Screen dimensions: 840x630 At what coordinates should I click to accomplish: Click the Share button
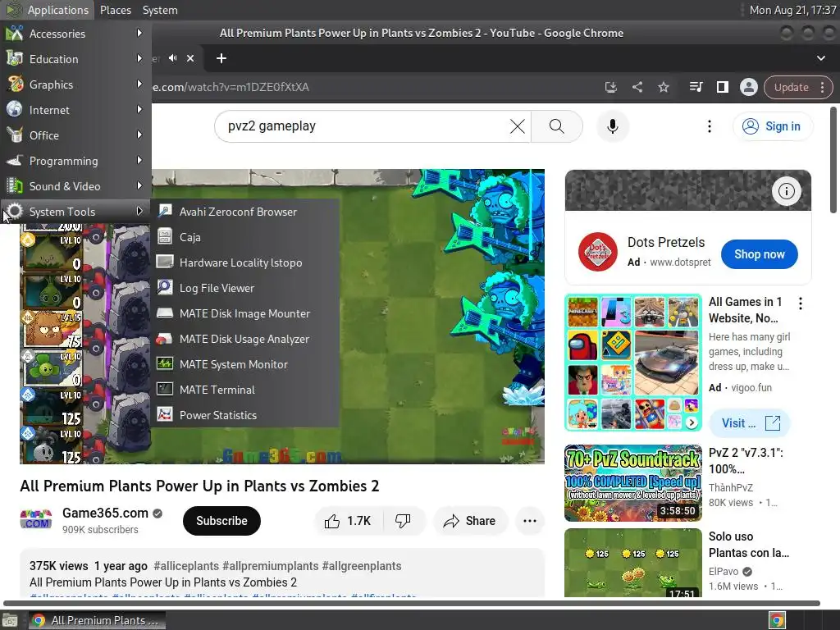[469, 521]
